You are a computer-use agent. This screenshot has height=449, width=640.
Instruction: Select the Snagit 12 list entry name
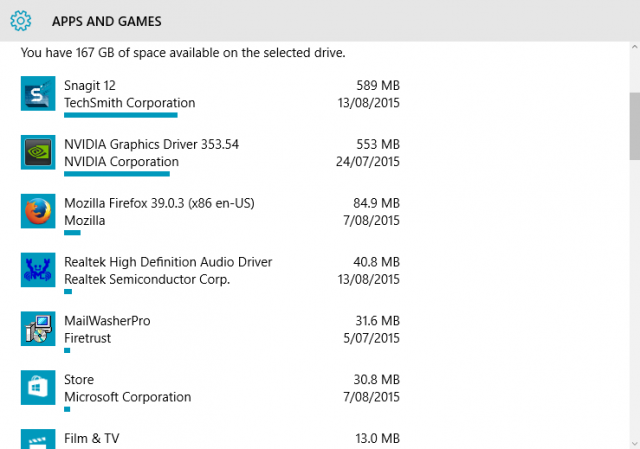point(90,85)
